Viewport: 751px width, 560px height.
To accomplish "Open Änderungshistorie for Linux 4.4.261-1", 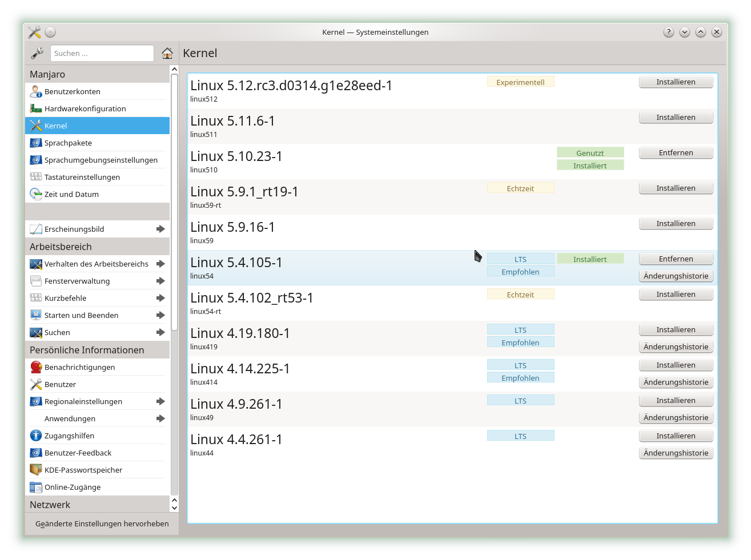I will click(x=676, y=453).
